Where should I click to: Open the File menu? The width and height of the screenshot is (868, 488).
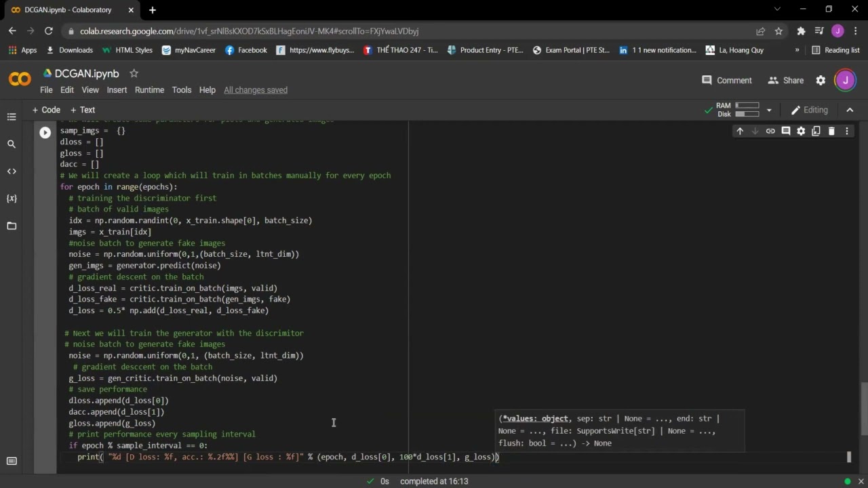[x=46, y=90]
